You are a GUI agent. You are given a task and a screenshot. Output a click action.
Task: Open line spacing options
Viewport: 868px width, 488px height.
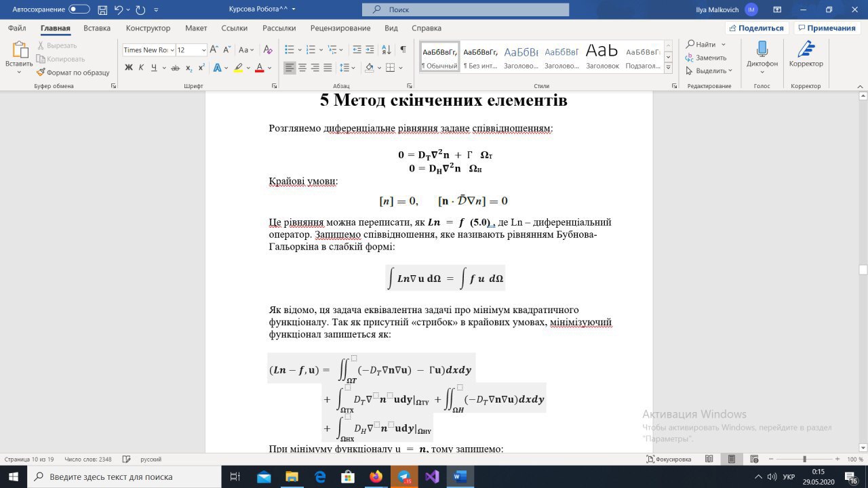[346, 68]
